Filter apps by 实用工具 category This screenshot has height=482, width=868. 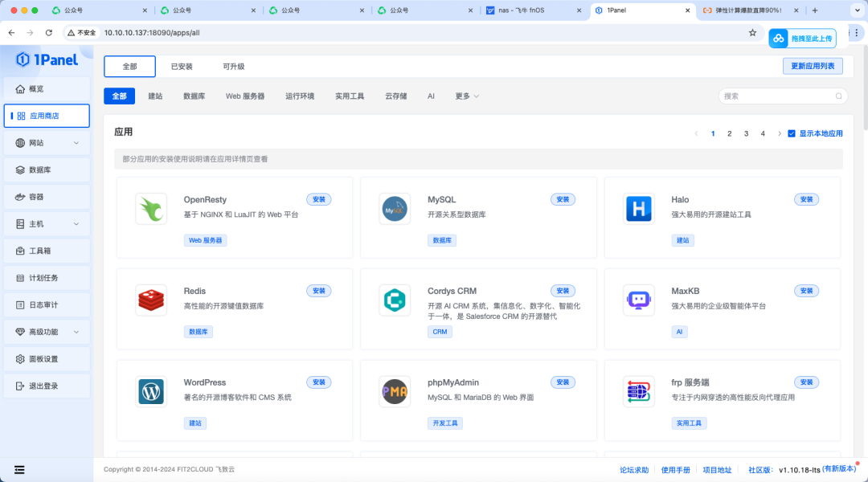pyautogui.click(x=350, y=96)
